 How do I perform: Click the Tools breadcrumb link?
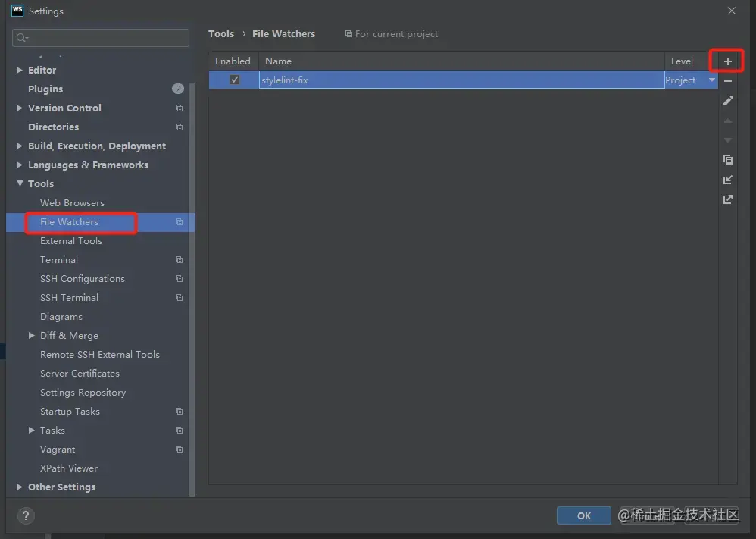point(221,34)
